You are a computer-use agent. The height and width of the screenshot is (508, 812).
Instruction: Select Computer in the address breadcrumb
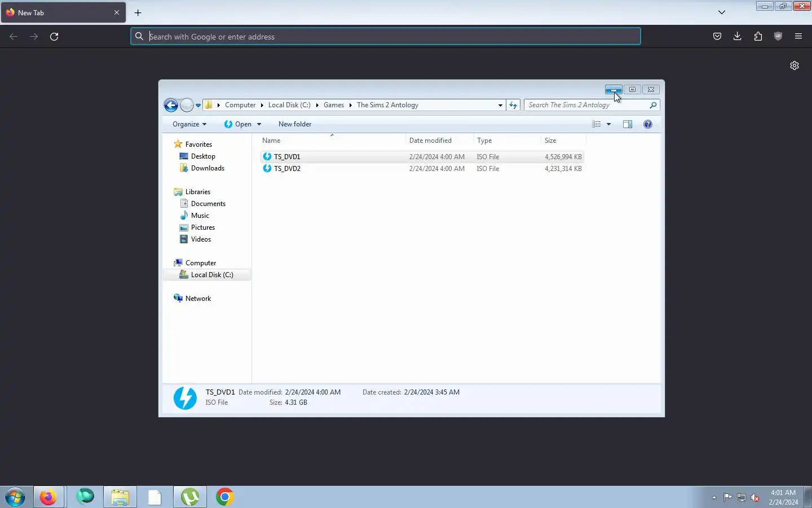click(x=240, y=105)
